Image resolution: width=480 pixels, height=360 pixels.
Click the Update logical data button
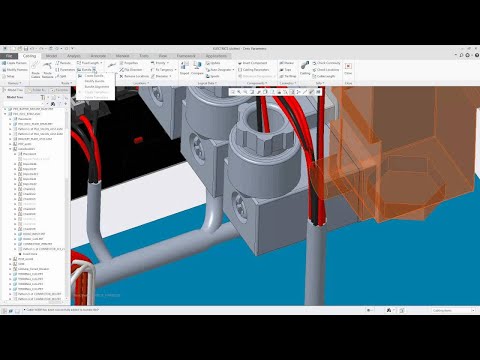click(x=213, y=63)
